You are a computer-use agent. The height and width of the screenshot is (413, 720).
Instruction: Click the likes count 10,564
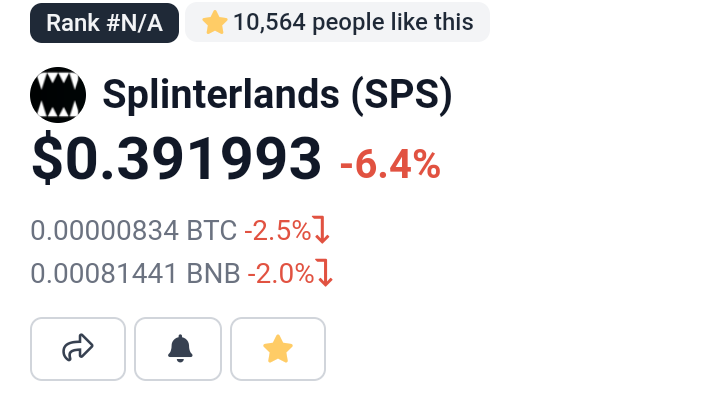point(270,22)
